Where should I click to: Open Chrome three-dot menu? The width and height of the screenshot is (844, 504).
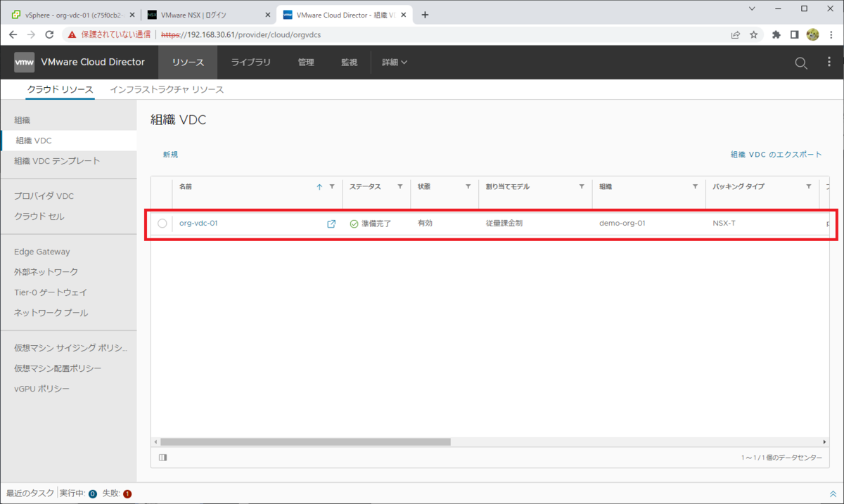831,34
